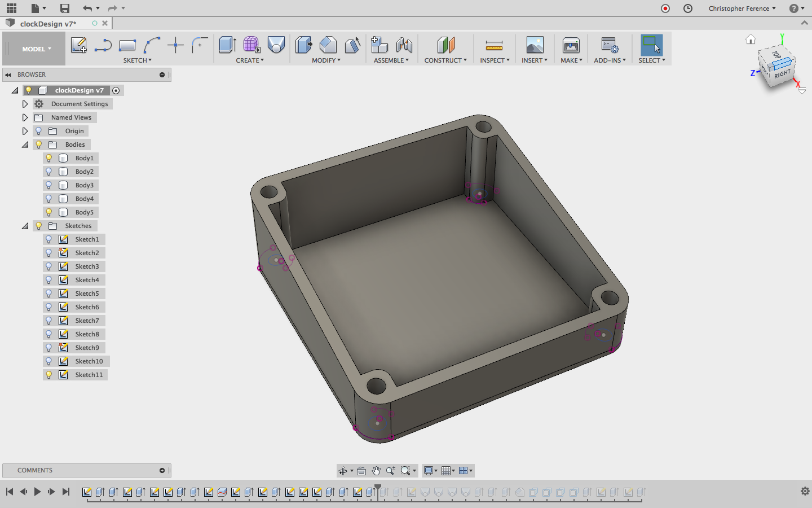This screenshot has width=812, height=508.
Task: Hide Body5 using its lightbulb
Action: coord(49,212)
